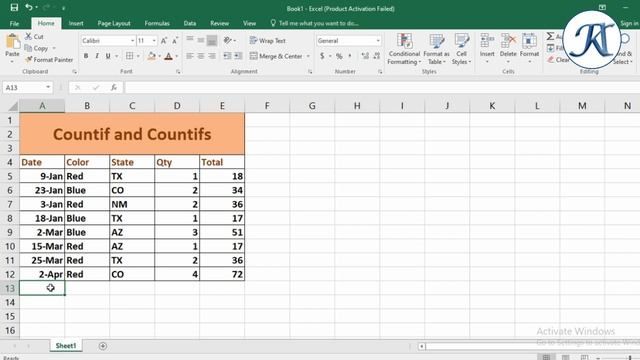640x360 pixels.
Task: Open the General number format dropdown
Action: (378, 40)
